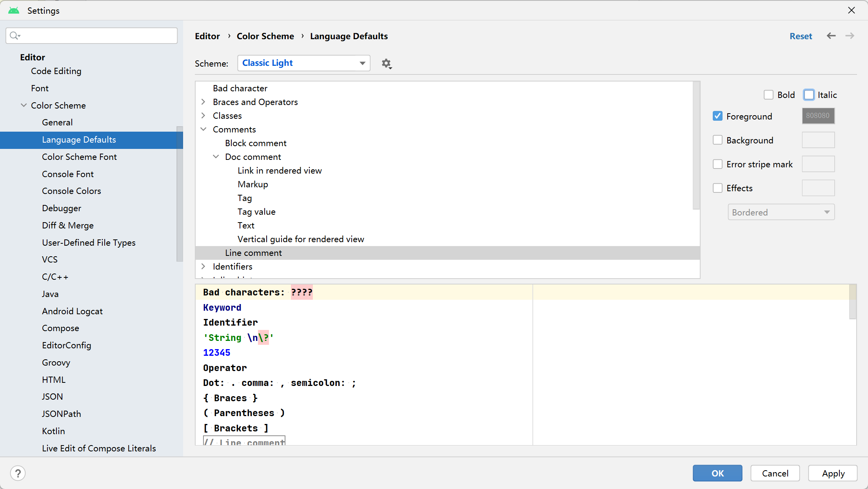
Task: Select Tag value in the tree
Action: [x=256, y=212]
